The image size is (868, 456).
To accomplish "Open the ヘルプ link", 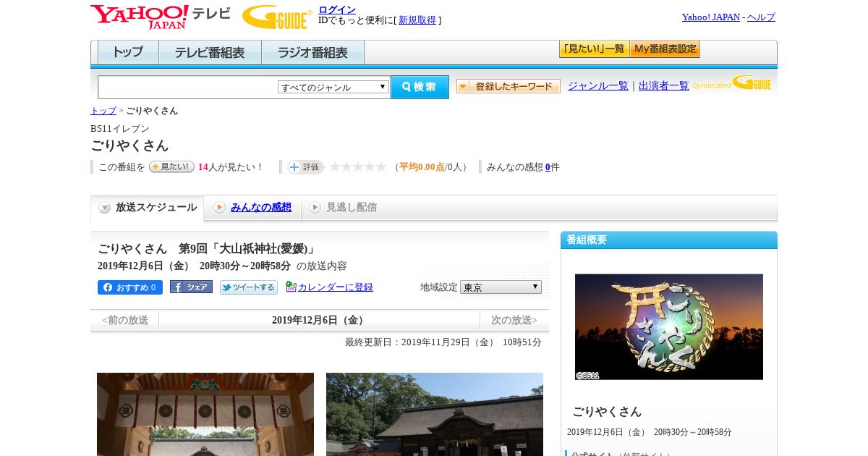I will click(761, 17).
